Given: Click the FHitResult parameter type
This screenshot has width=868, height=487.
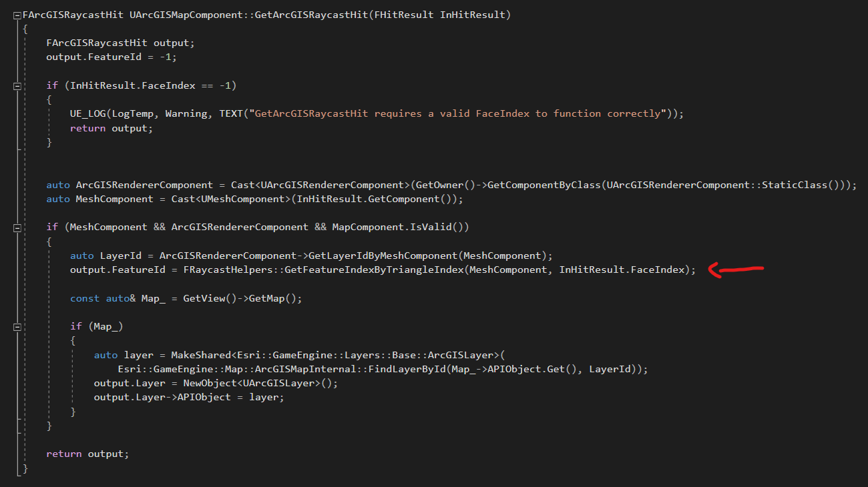Looking at the screenshot, I should coord(407,15).
